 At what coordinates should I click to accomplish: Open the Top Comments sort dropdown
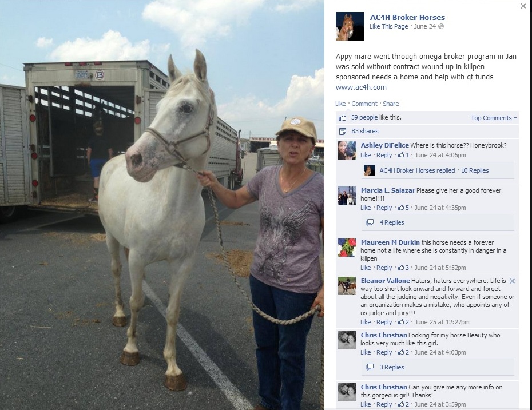[493, 118]
